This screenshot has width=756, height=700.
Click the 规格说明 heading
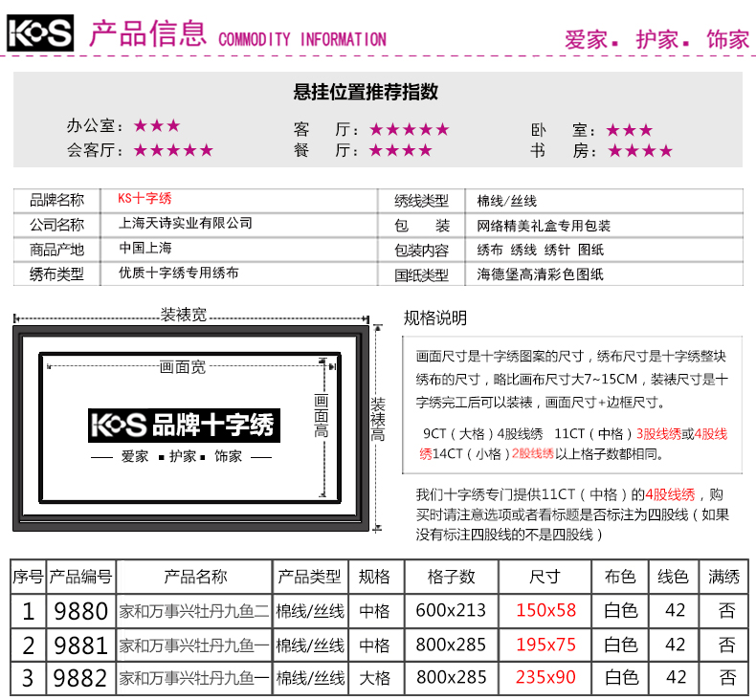tap(435, 317)
